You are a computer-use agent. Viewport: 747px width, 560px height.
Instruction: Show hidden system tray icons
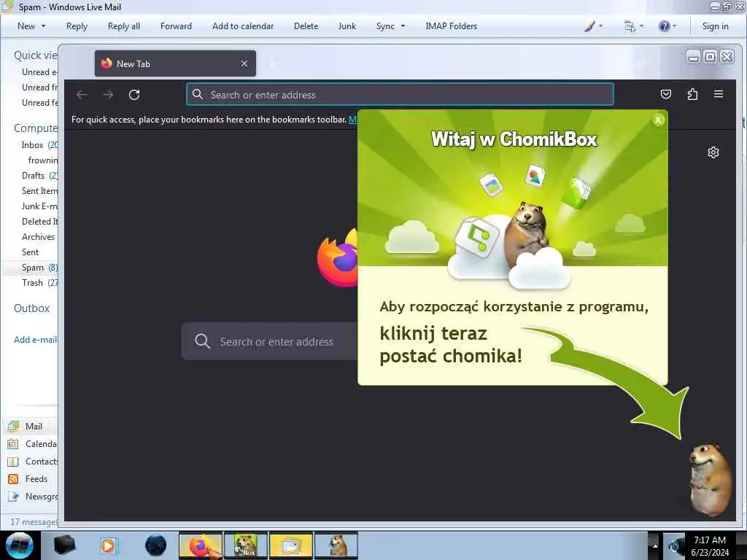point(654,546)
